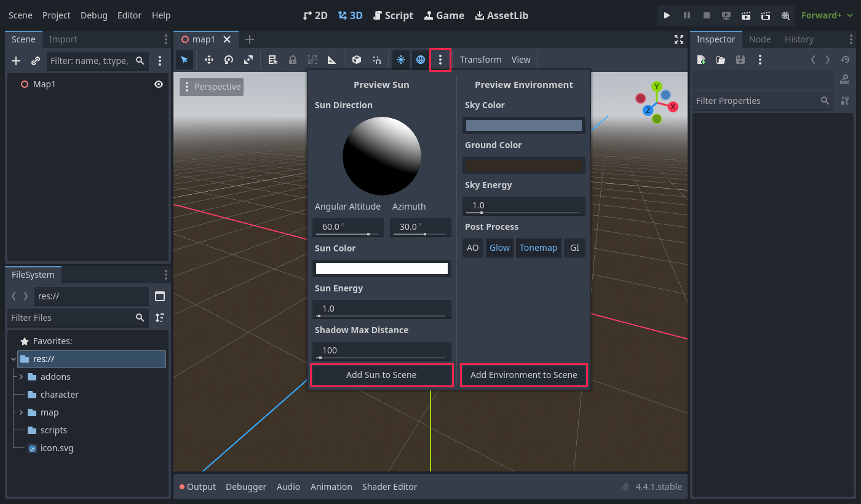Open the list-selectable-nodes tool

273,60
